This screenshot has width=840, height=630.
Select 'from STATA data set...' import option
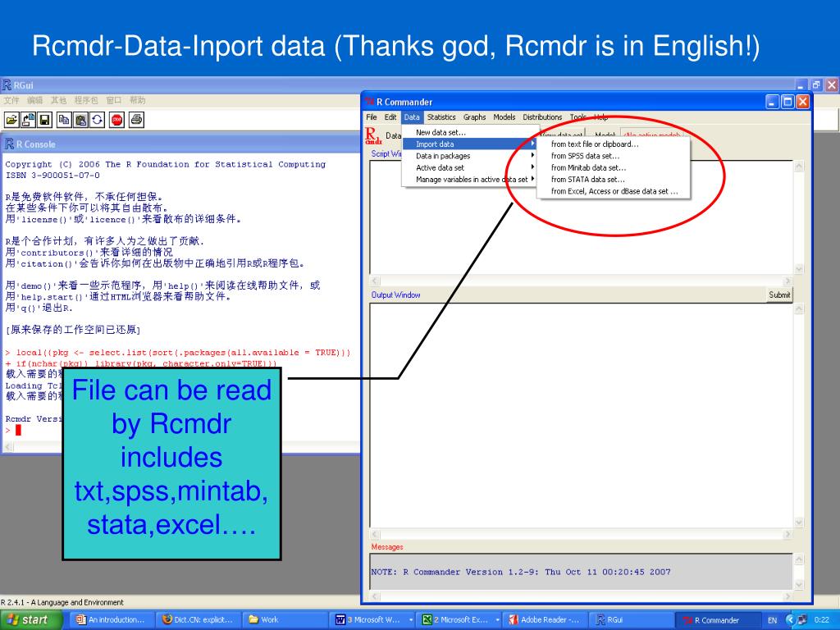pos(614,180)
